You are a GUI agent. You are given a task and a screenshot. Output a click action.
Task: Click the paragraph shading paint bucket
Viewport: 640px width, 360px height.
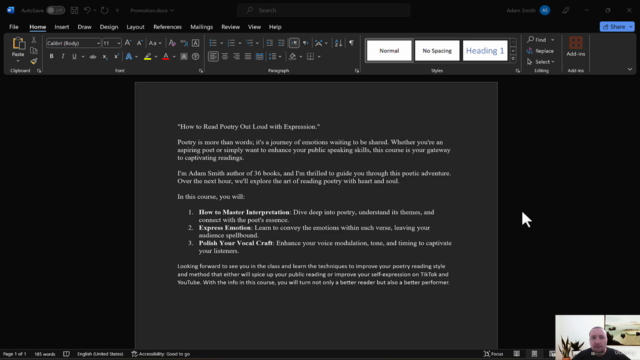(292, 56)
